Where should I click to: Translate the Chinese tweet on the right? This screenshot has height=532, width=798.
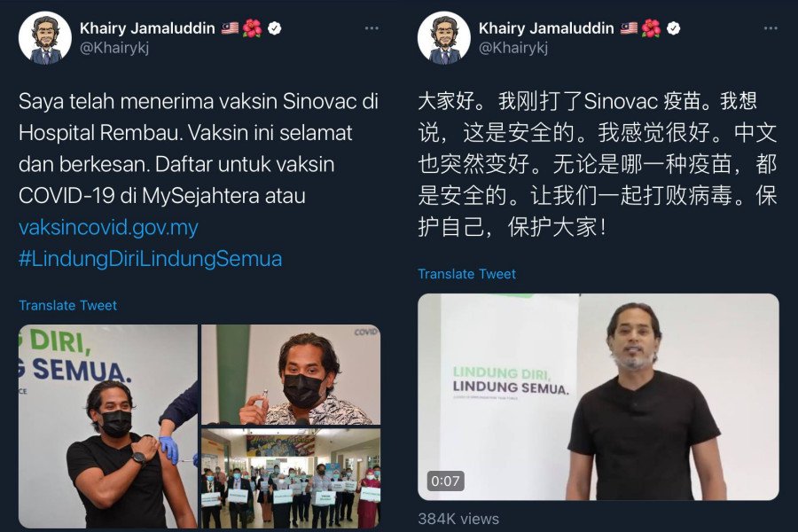[466, 274]
